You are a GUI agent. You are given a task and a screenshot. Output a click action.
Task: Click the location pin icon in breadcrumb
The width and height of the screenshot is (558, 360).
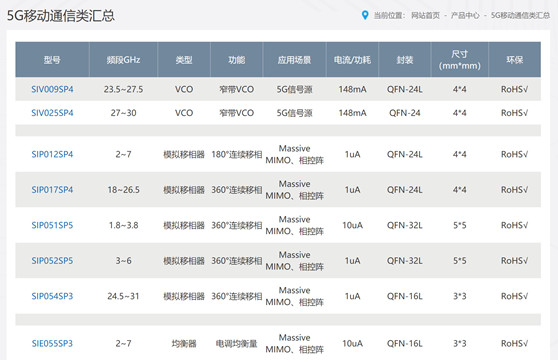pos(365,15)
